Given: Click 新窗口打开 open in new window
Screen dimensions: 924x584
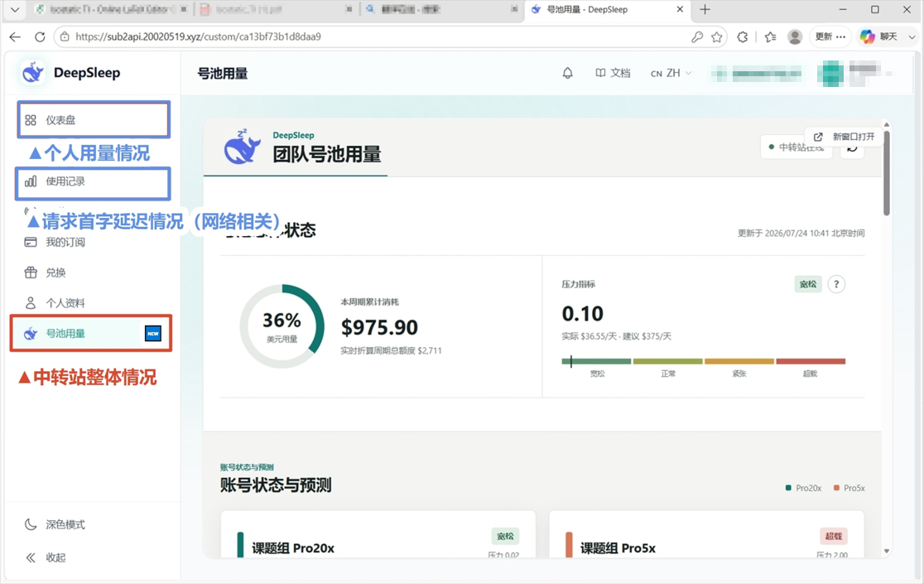Looking at the screenshot, I should [x=844, y=137].
